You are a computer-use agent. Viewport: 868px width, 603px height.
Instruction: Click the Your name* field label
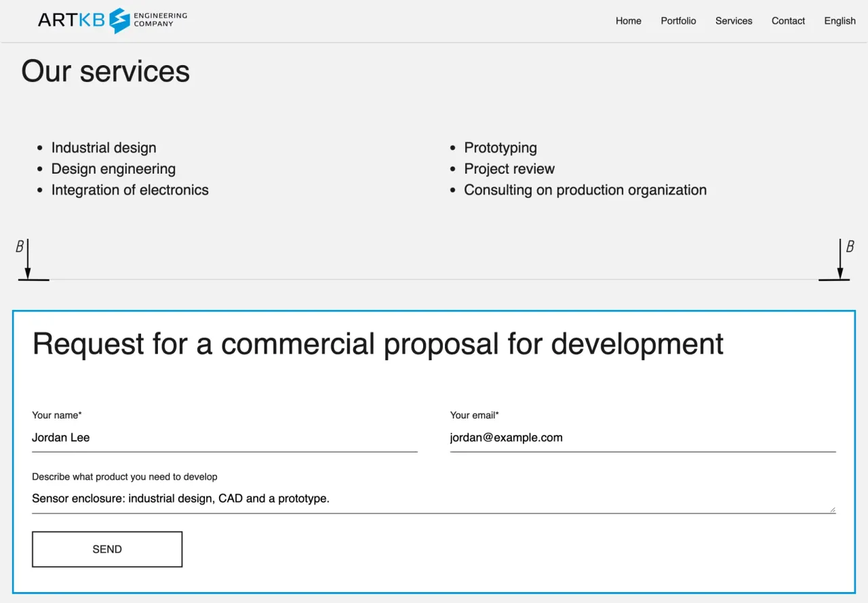point(57,415)
